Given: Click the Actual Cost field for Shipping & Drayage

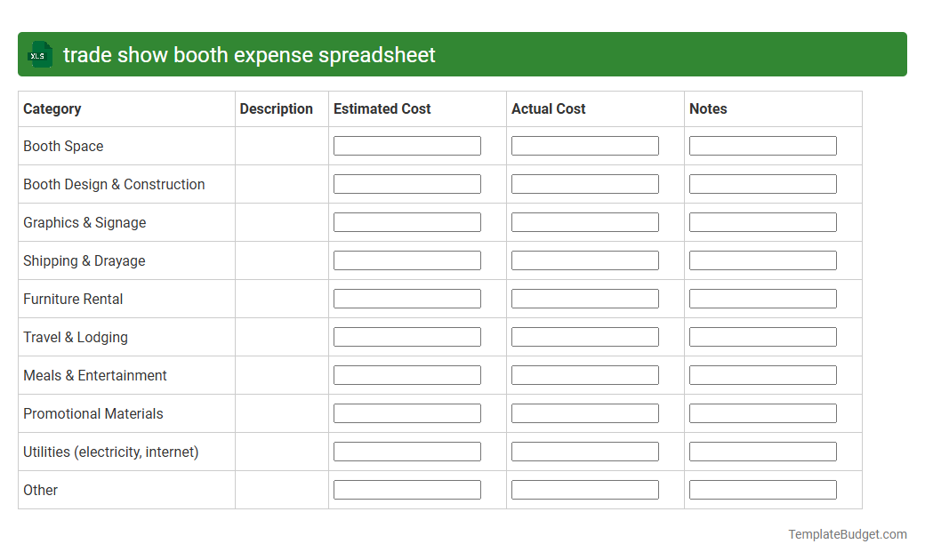Looking at the screenshot, I should pos(584,260).
